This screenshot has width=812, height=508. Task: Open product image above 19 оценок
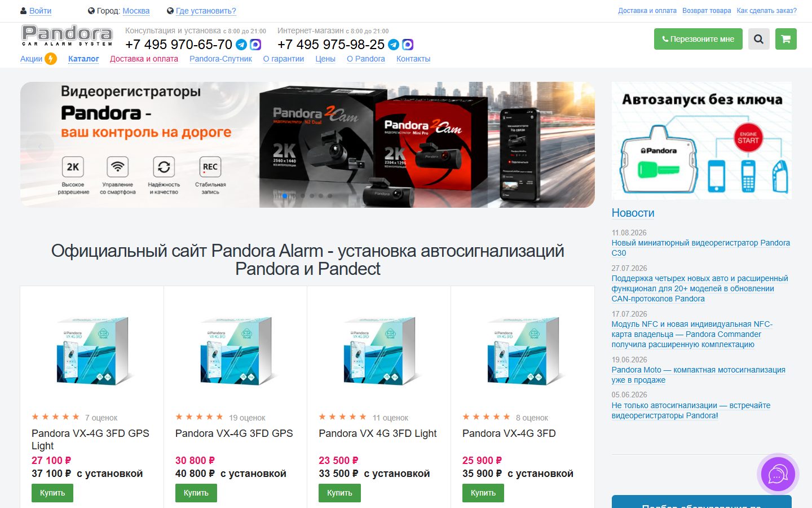(x=236, y=350)
